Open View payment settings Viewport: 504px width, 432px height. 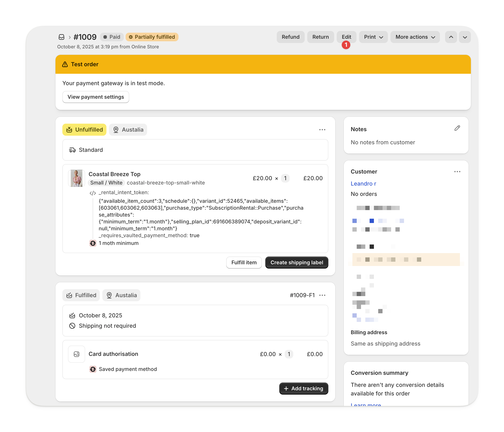[96, 97]
